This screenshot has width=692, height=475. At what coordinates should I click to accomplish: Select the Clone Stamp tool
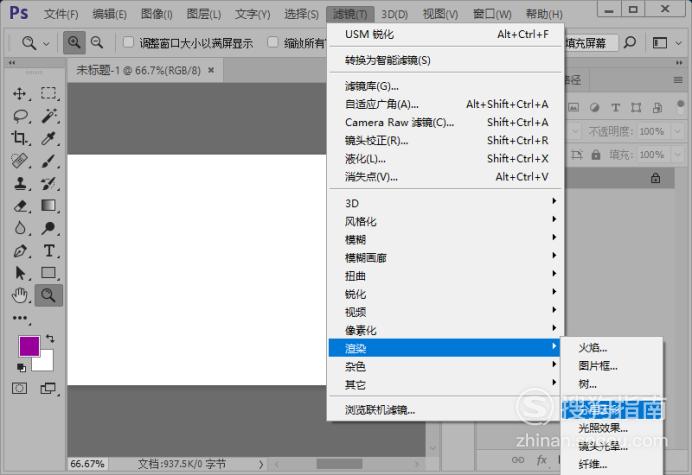[x=19, y=183]
